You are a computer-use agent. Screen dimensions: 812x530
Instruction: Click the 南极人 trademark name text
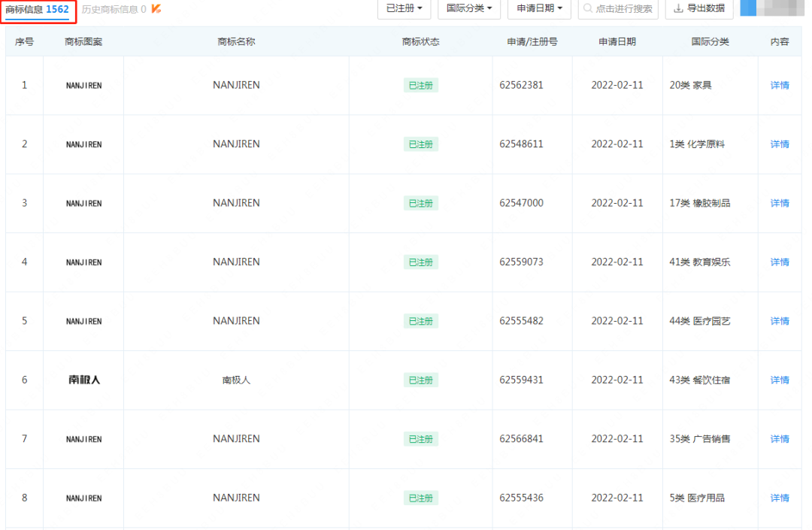236,380
